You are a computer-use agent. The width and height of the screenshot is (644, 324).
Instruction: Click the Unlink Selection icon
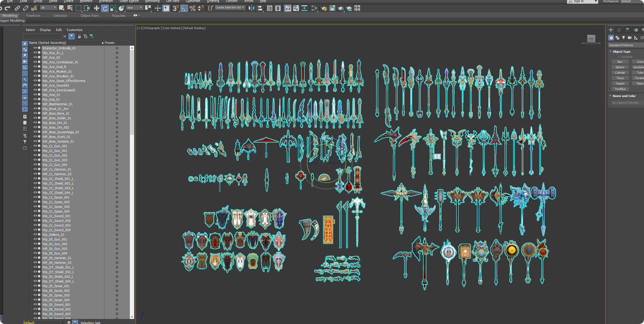click(x=26, y=8)
